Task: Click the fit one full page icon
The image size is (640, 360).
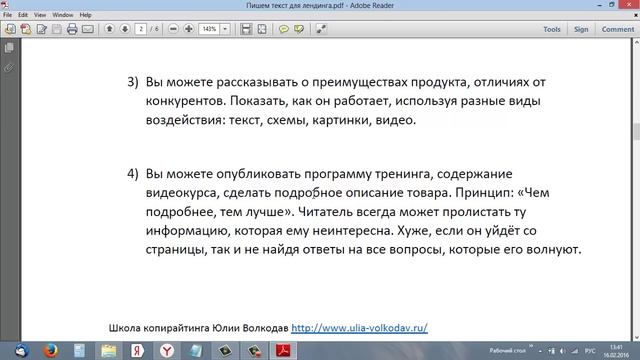Action: [262, 29]
